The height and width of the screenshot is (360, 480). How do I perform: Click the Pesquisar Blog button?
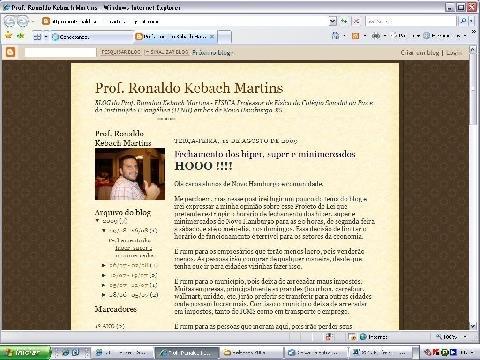click(121, 52)
